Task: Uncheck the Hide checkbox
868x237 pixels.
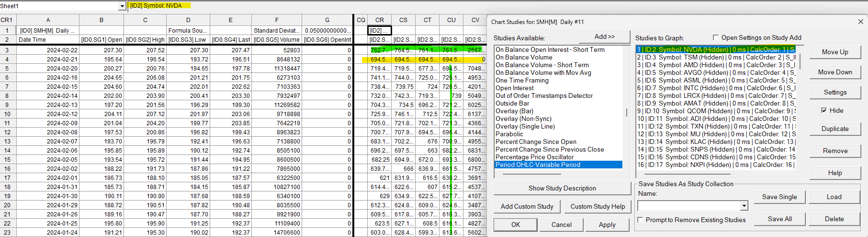Action: coord(824,110)
